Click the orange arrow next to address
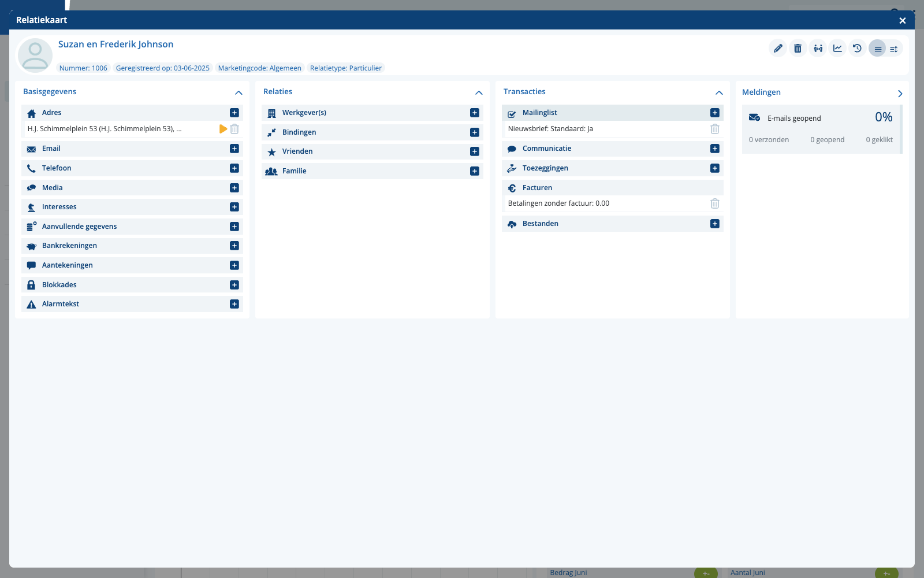This screenshot has width=924, height=578. pos(223,129)
